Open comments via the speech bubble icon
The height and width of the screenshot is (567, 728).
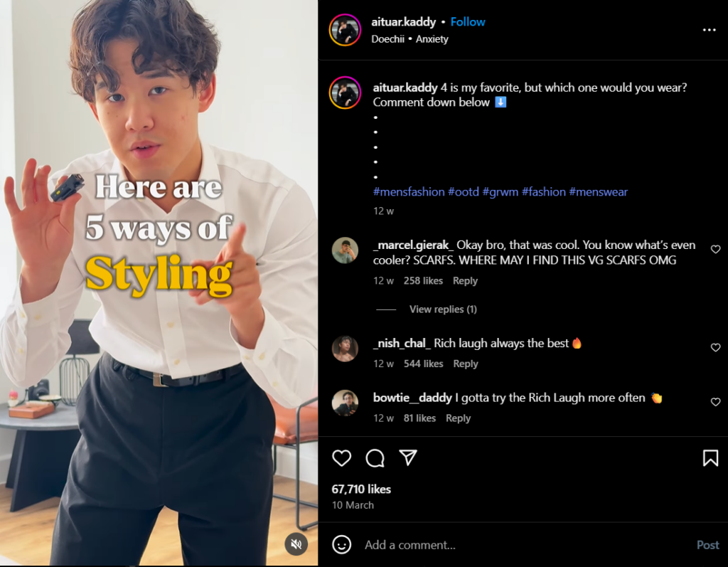[375, 458]
